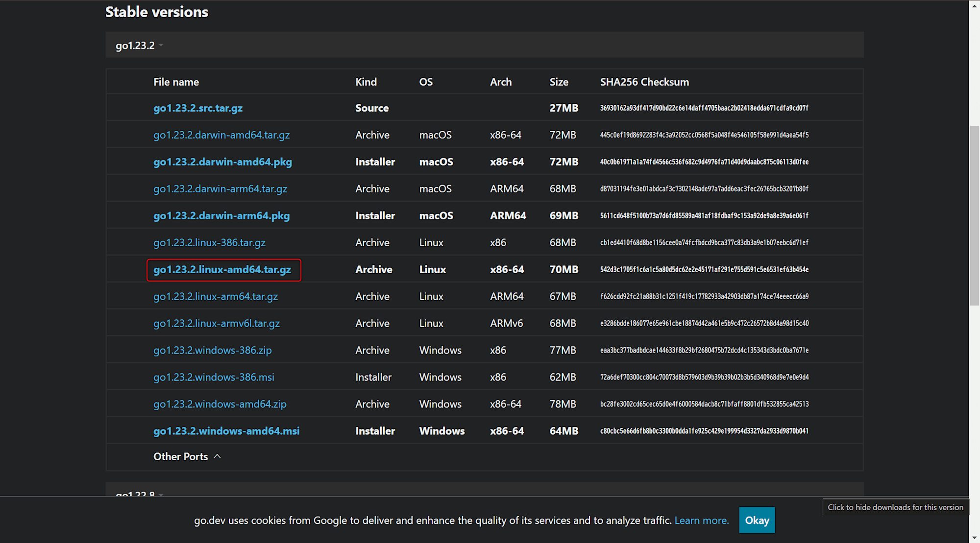The width and height of the screenshot is (980, 543).
Task: Download go1.23.2.linux-amd64.tar.gz
Action: (222, 270)
